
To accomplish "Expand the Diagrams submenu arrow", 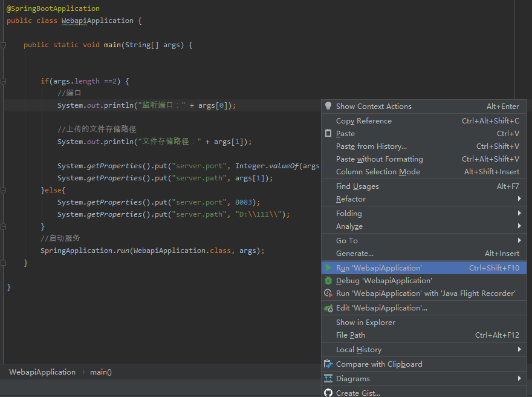I will [x=519, y=378].
